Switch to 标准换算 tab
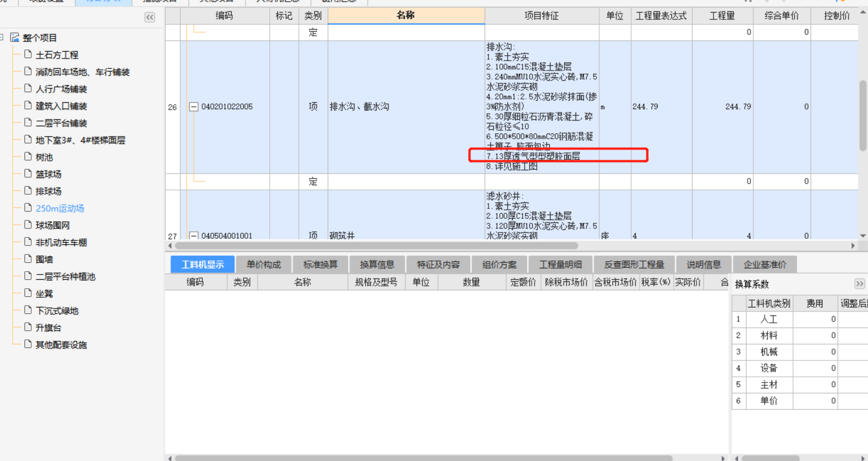The height and width of the screenshot is (461, 868). [320, 264]
